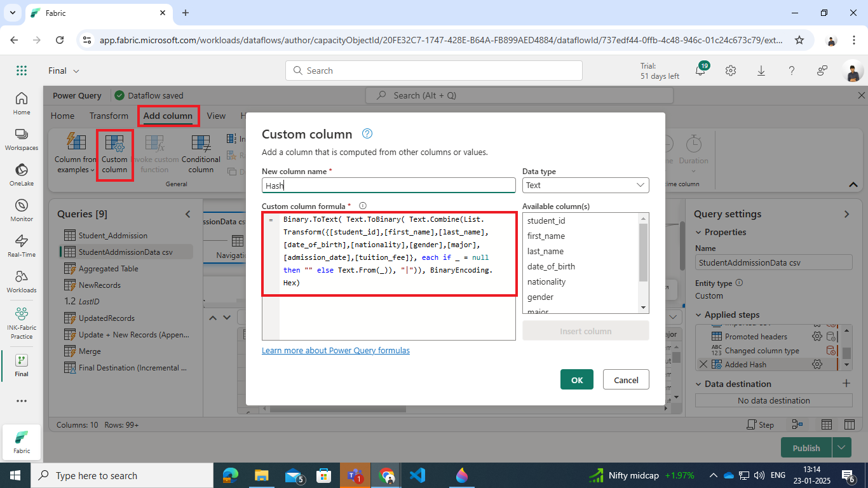Open the INK-Fabric Practice workspace
This screenshot has height=488, width=868.
(x=22, y=322)
